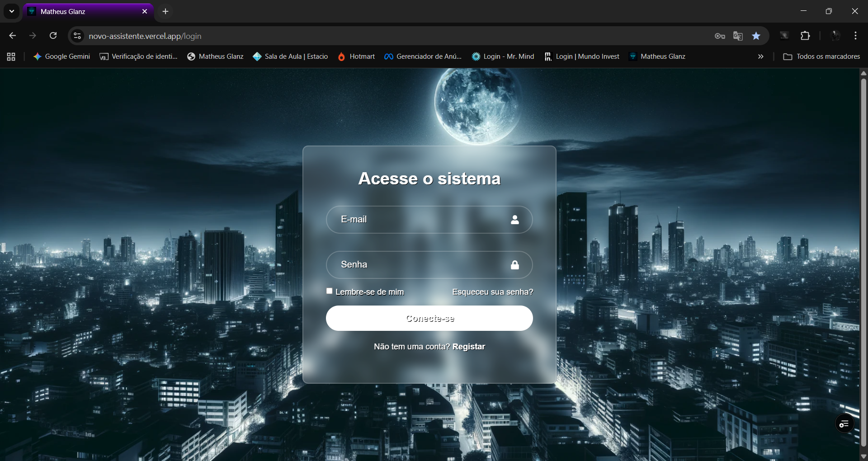Expand the hidden bookmarks chevron
The width and height of the screenshot is (868, 461).
point(760,56)
